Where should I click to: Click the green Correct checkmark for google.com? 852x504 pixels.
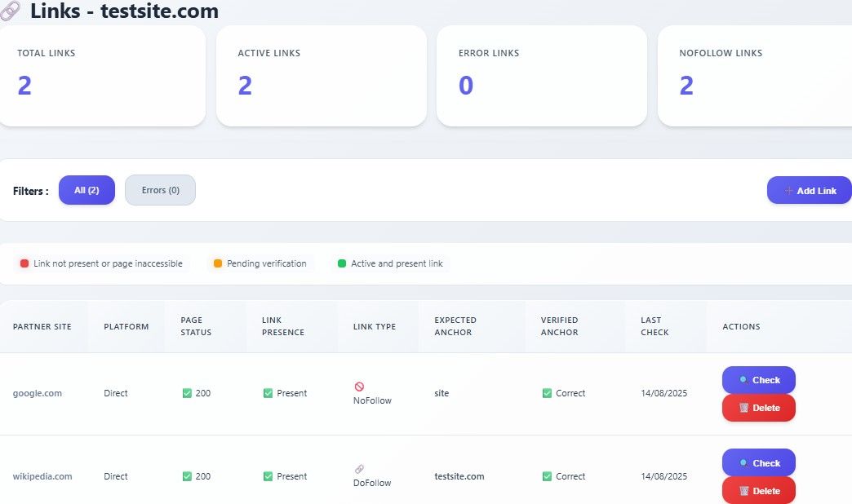[x=547, y=393]
